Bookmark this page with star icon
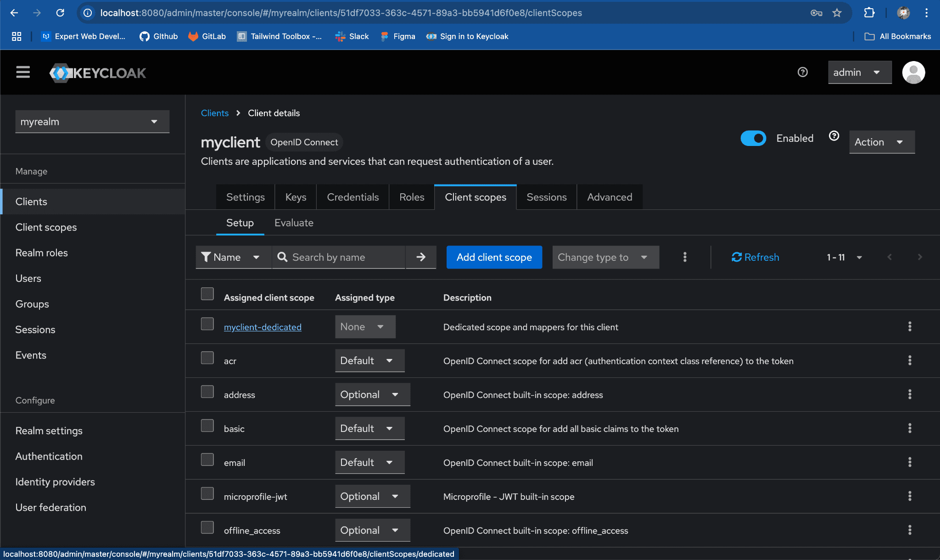The width and height of the screenshot is (940, 560). point(837,13)
